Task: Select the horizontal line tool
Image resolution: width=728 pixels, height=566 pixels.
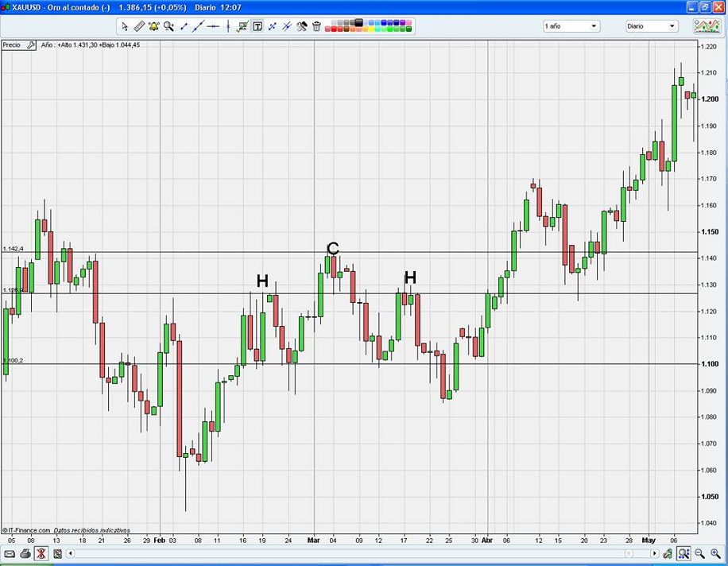Action: pyautogui.click(x=213, y=26)
